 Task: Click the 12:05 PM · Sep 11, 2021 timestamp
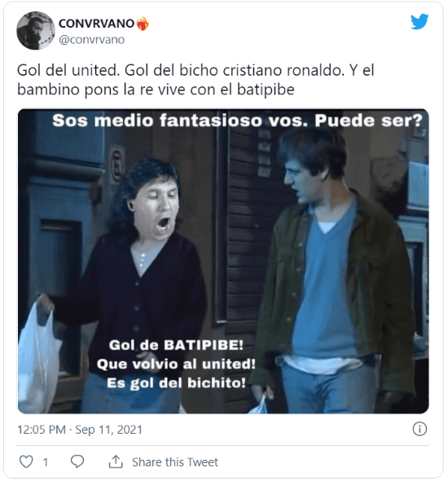point(80,430)
